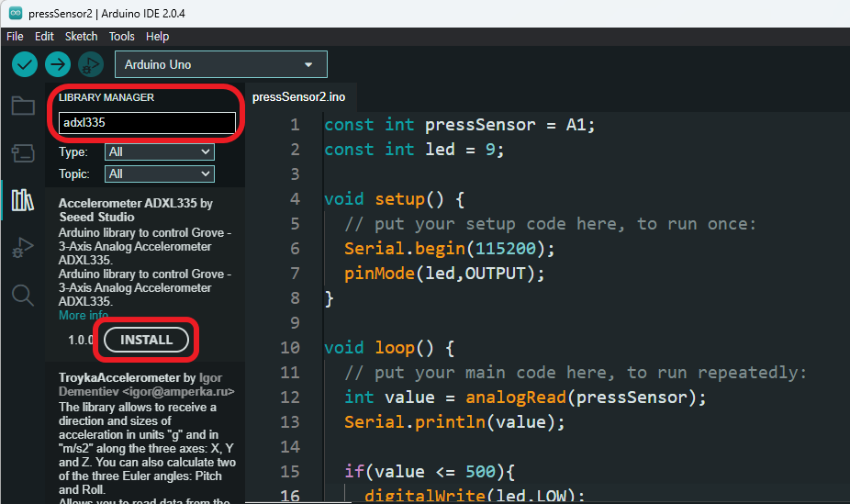This screenshot has width=850, height=504.
Task: Click the Grove 3-Axis Accelerometer description text
Action: (145, 266)
